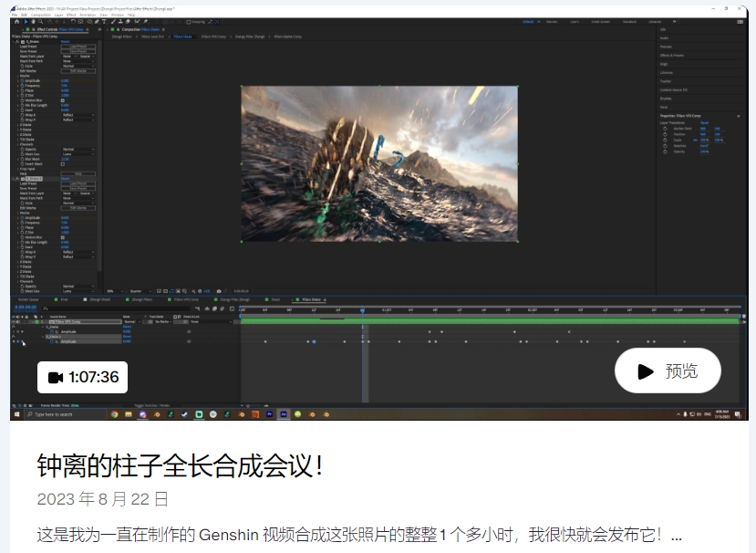The width and height of the screenshot is (756, 553).
Task: Expand the Tilt Shake group in first S_Shake
Action: pyautogui.click(x=18, y=140)
